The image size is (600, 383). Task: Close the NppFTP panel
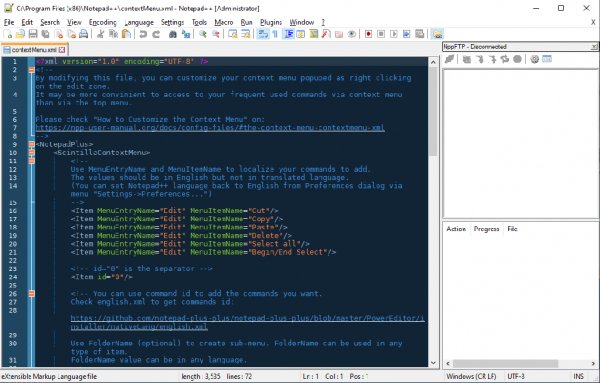tap(594, 47)
